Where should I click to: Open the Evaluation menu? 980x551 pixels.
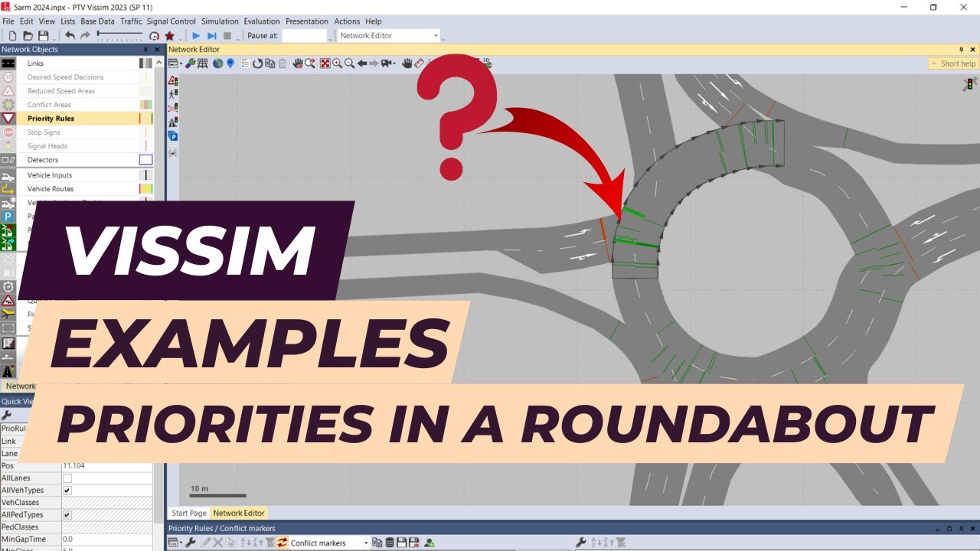262,21
